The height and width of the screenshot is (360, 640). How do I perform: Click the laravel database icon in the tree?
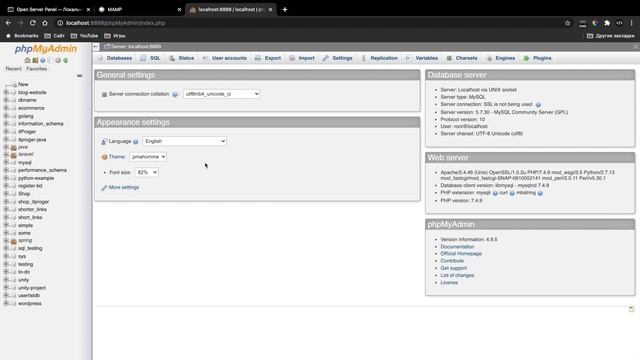[13, 155]
